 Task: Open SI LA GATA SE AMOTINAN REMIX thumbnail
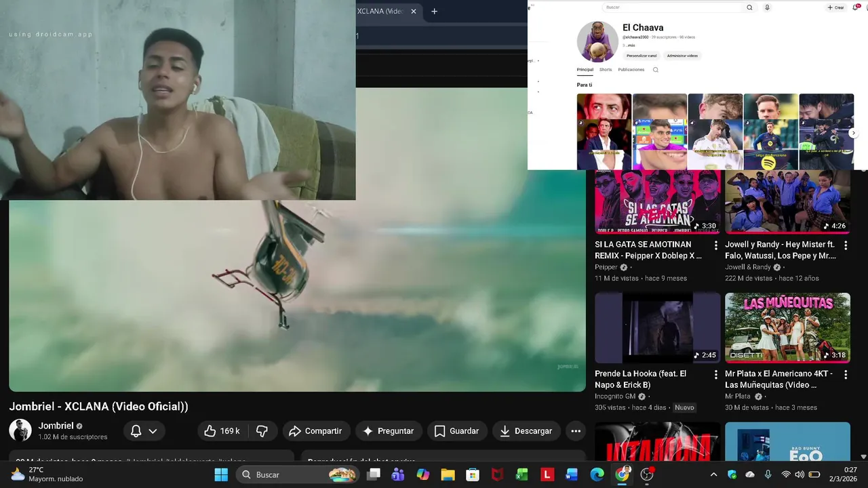658,202
